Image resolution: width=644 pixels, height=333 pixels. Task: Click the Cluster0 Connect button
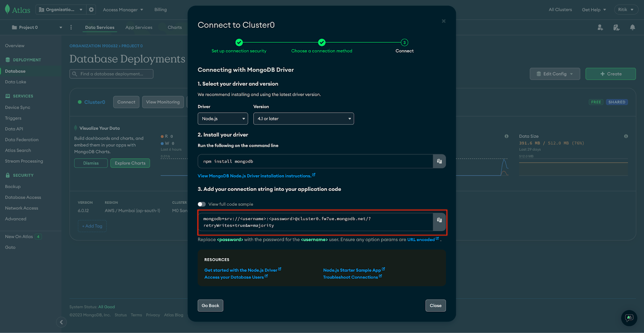126,102
